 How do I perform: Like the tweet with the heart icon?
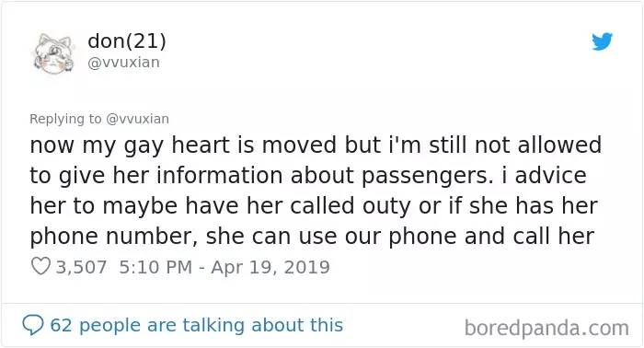[40, 266]
